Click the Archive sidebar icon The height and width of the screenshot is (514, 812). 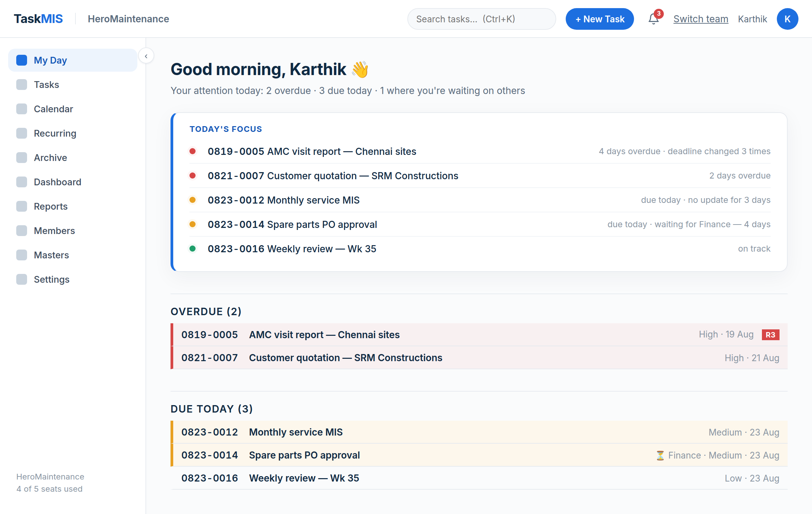pos(22,158)
